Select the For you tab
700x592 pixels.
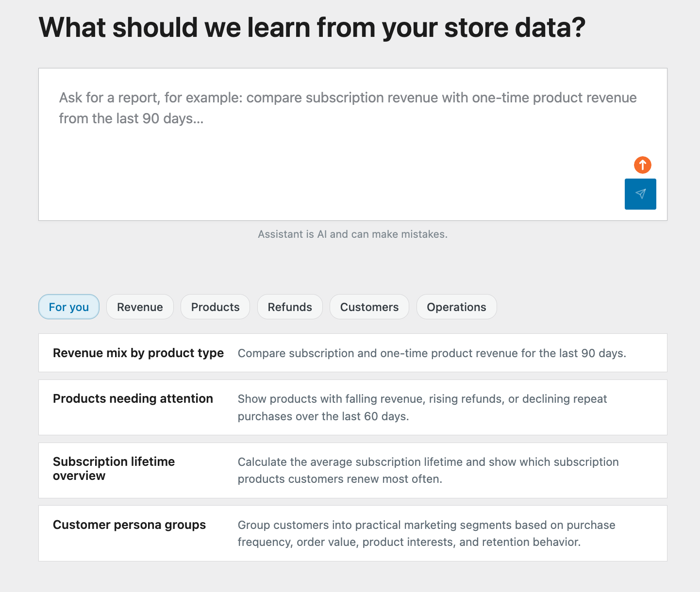click(x=69, y=307)
